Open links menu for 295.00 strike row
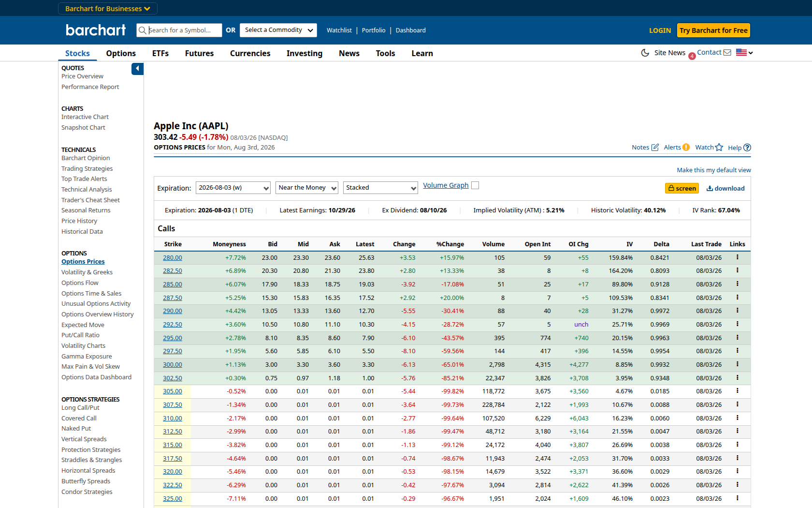 (x=738, y=338)
